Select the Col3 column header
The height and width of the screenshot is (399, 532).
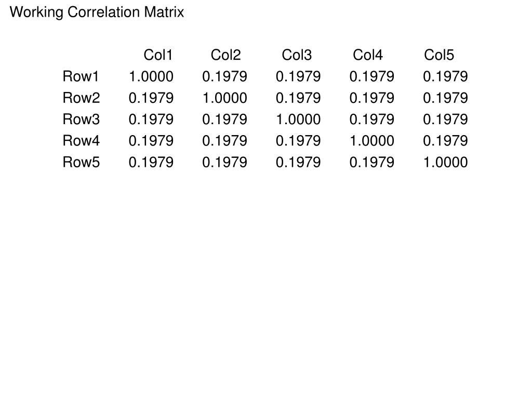pos(297,55)
